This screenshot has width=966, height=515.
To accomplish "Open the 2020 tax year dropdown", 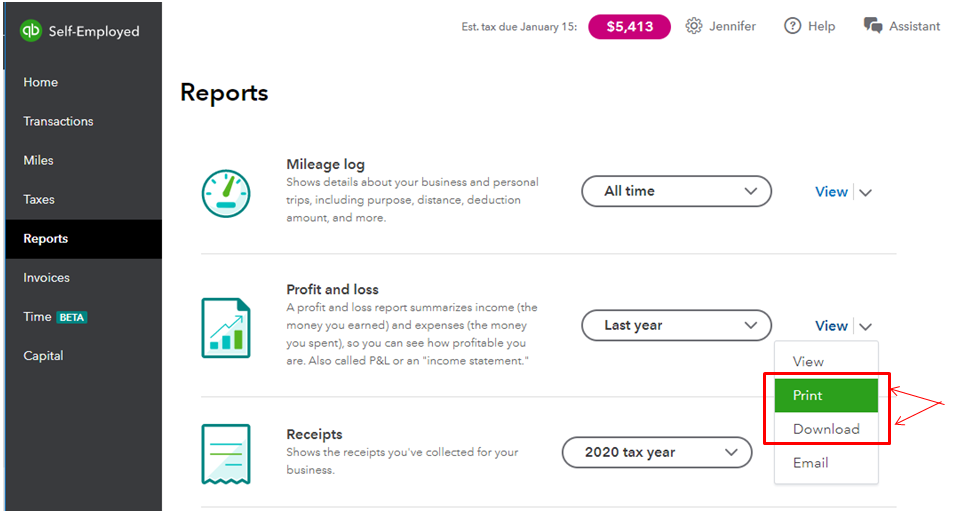I will click(656, 452).
